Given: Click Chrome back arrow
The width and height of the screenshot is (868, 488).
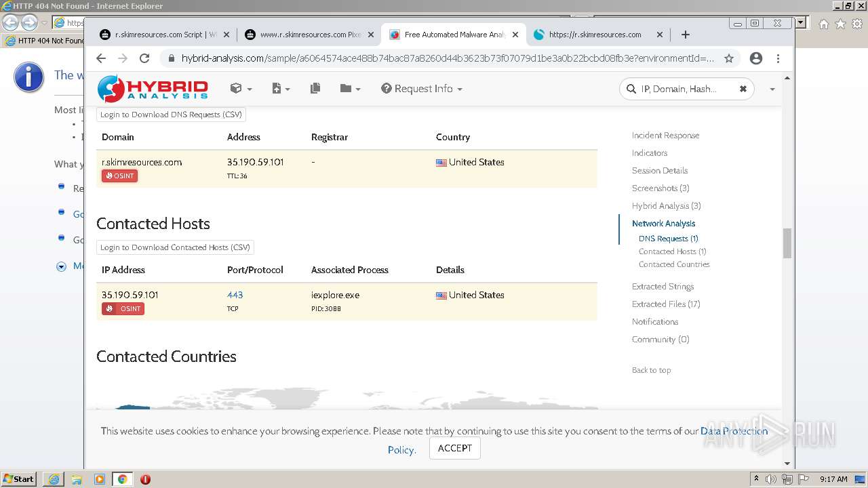Looking at the screenshot, I should coord(101,58).
